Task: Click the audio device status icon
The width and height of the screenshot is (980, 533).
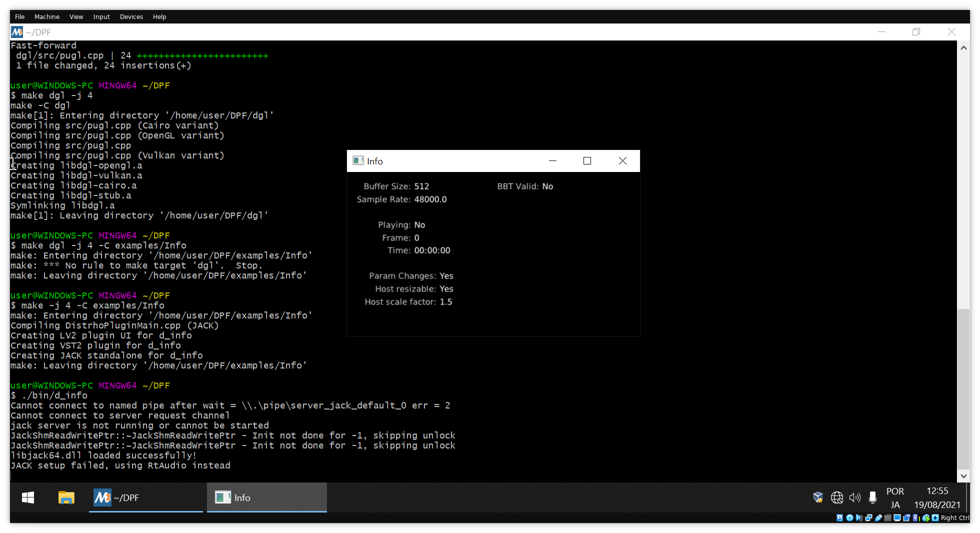Action: 859,518
